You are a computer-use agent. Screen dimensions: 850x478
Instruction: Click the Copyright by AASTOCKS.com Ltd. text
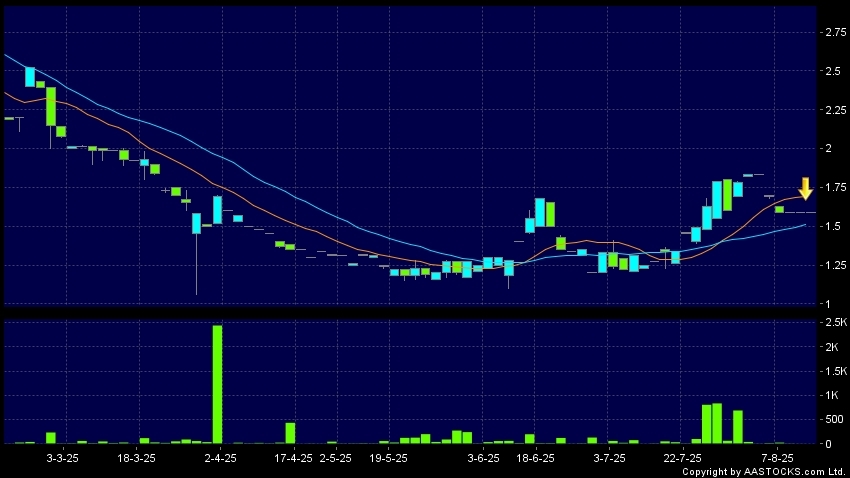point(764,472)
